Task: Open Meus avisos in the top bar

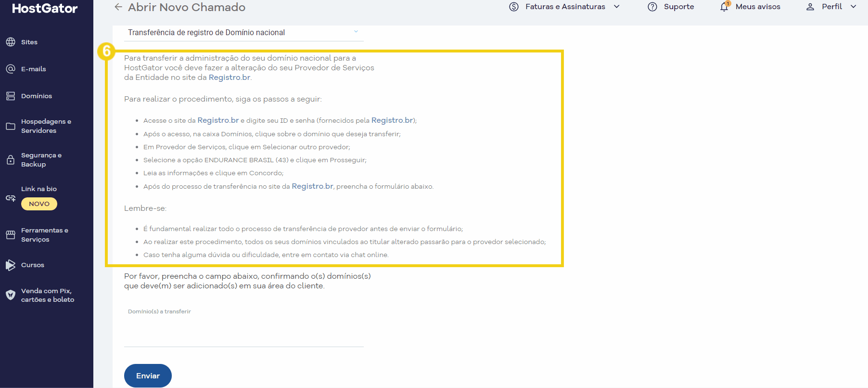Action: coord(758,7)
